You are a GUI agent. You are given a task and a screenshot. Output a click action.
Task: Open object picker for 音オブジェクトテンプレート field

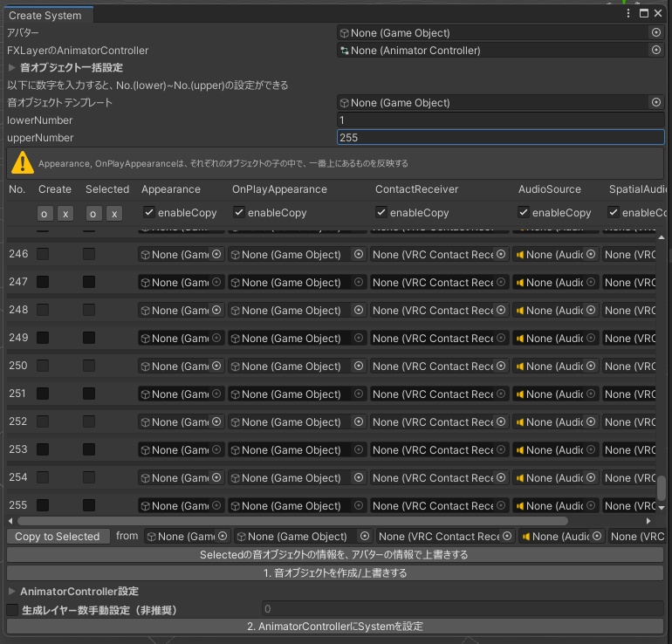click(x=655, y=102)
